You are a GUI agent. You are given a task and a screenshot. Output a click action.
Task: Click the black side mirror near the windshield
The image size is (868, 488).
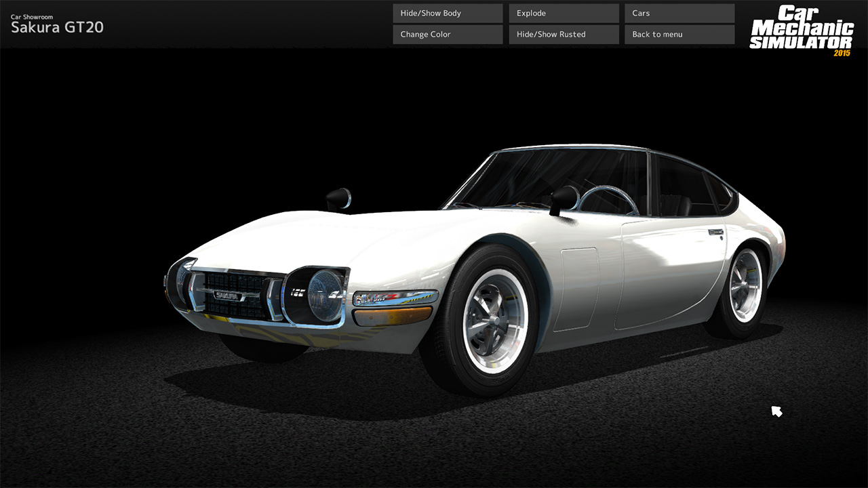tap(564, 199)
